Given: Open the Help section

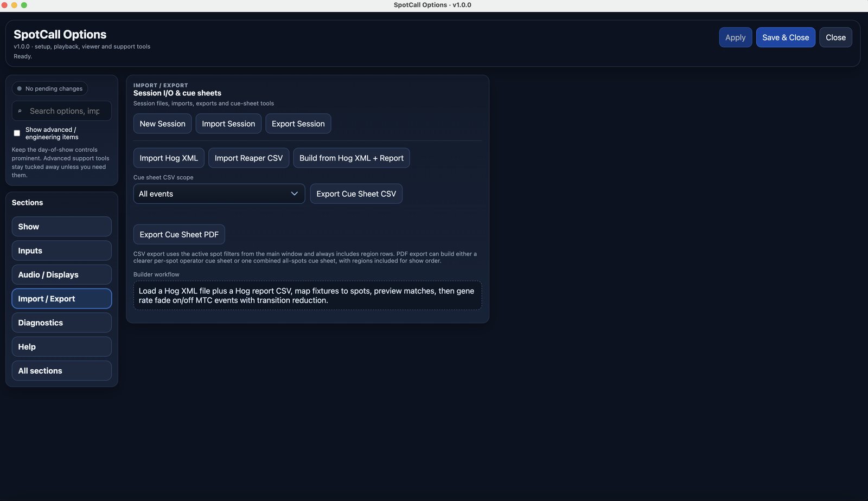Looking at the screenshot, I should pyautogui.click(x=62, y=347).
